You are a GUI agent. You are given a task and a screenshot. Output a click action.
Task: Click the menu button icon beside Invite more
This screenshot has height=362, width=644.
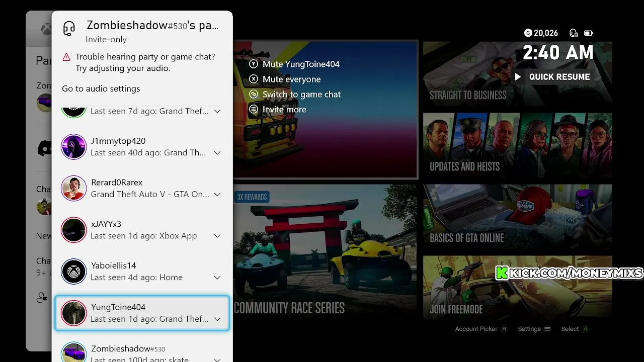[254, 110]
